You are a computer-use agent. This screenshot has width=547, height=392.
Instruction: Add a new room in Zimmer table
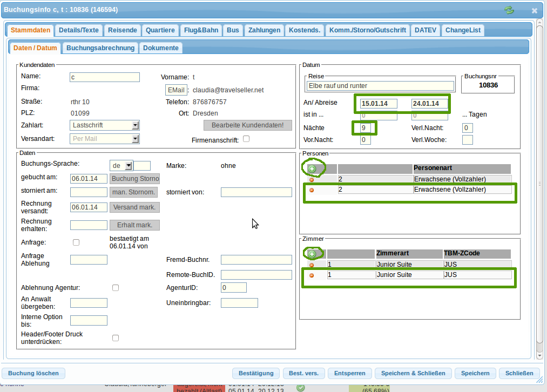pos(312,253)
